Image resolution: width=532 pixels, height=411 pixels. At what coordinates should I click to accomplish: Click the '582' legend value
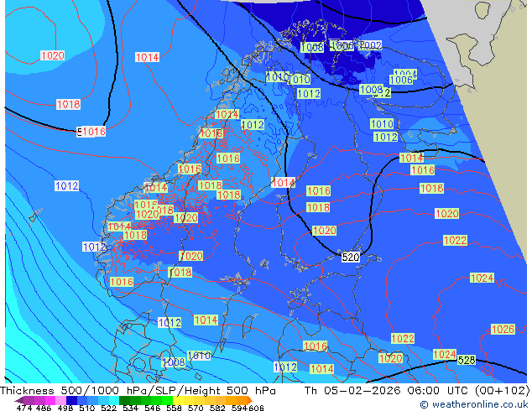[217, 408]
